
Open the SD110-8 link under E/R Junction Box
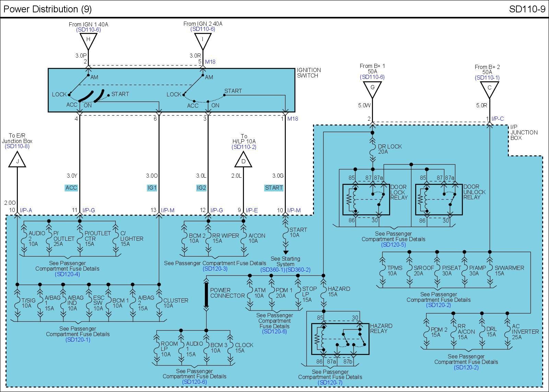tap(17, 146)
